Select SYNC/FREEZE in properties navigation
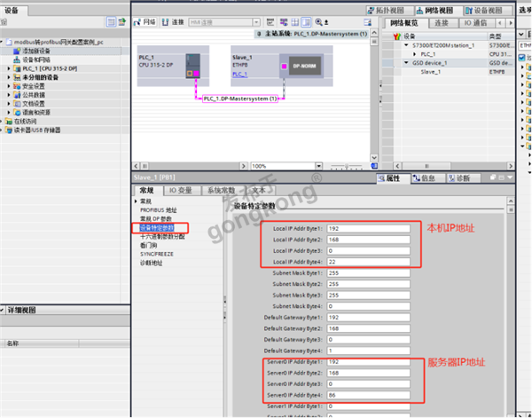This screenshot has width=532, height=418. (157, 255)
